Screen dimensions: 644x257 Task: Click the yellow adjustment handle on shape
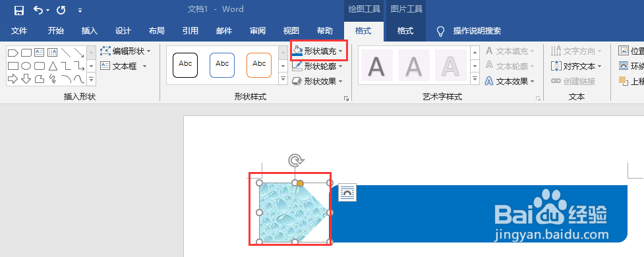pyautogui.click(x=300, y=183)
